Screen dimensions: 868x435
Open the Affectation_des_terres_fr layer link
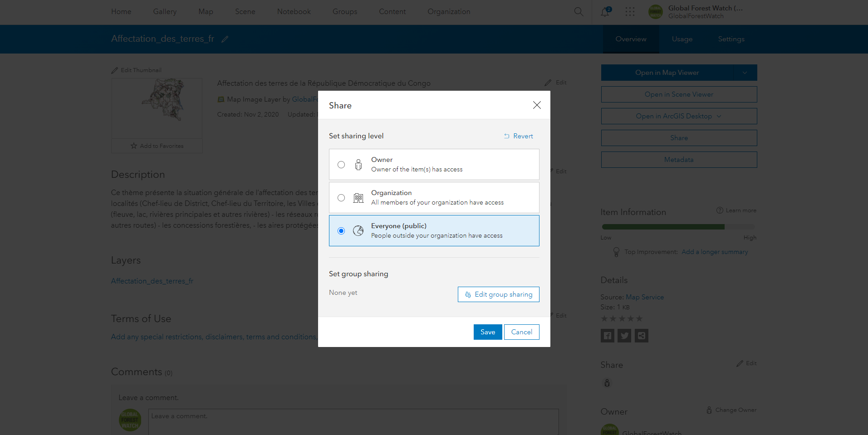point(152,281)
